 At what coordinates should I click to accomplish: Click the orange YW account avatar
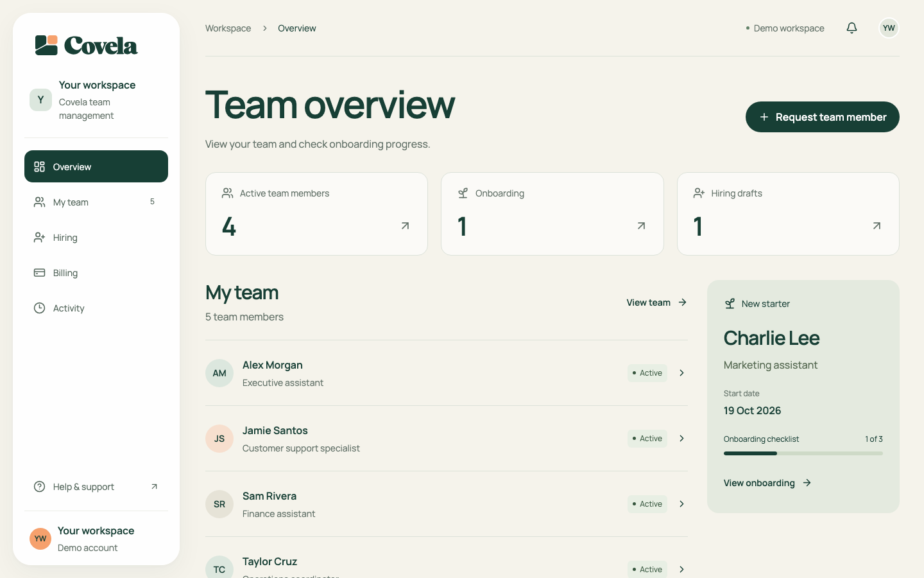[x=40, y=539]
